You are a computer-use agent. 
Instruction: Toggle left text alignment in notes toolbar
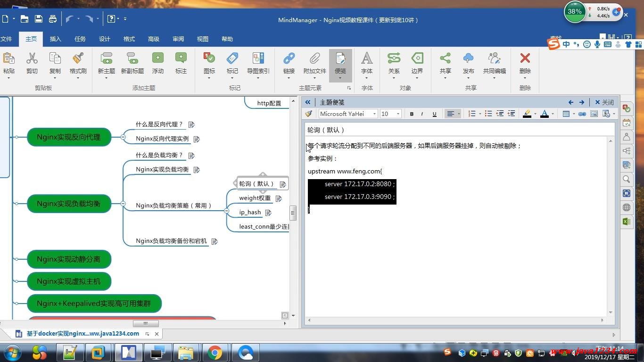pos(451,114)
